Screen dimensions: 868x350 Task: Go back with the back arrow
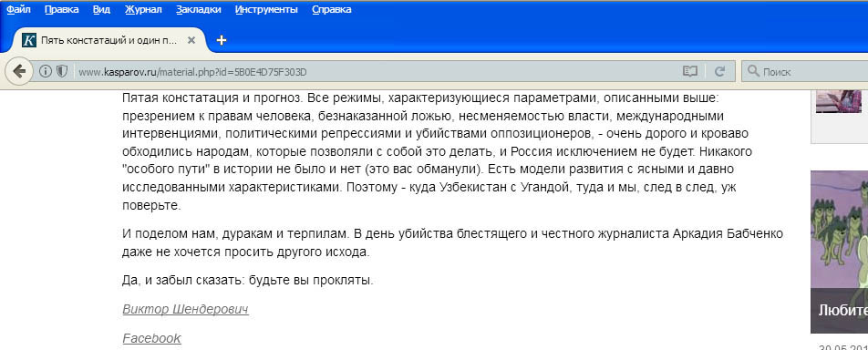18,71
